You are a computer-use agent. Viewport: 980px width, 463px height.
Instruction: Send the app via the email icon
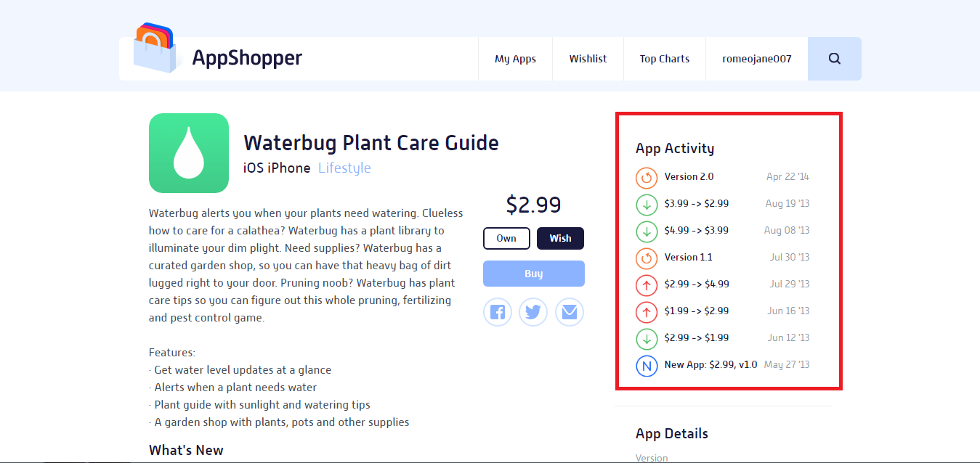pyautogui.click(x=570, y=311)
